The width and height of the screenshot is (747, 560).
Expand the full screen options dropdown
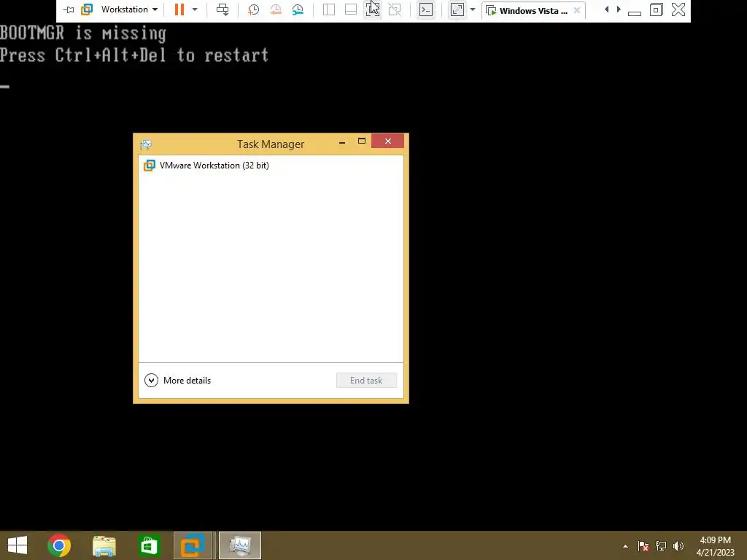473,9
